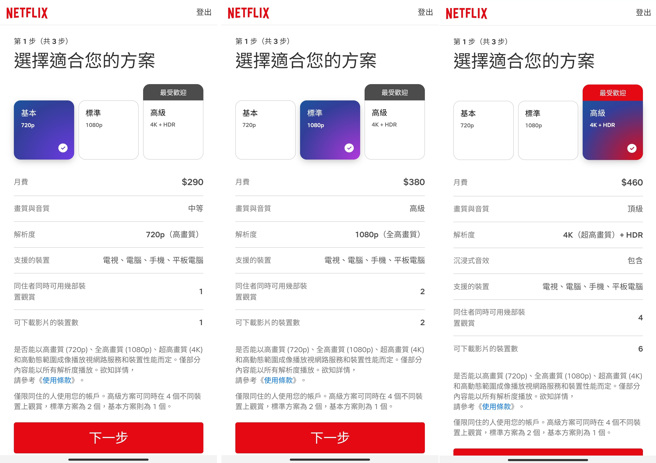Click 720p（高畫質）resolution value

tap(174, 234)
